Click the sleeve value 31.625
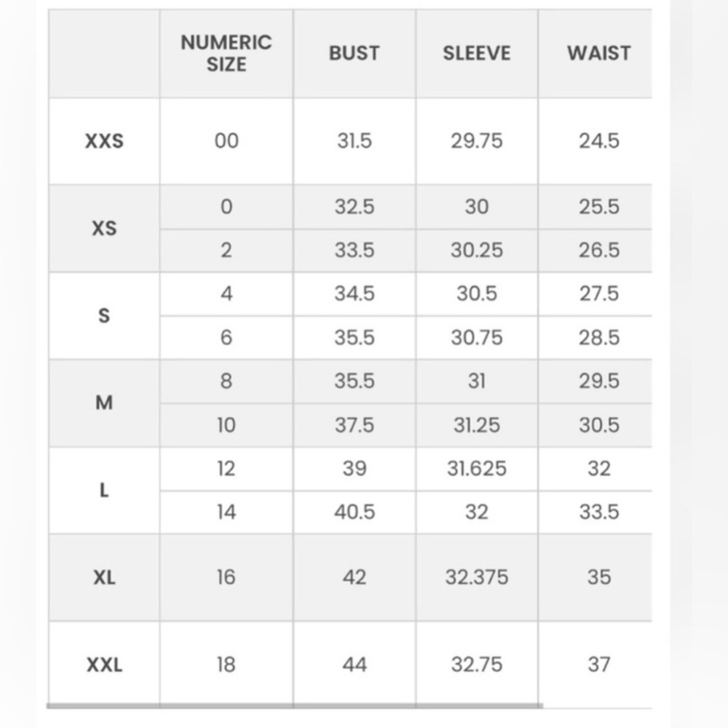This screenshot has width=728, height=728. 477,468
